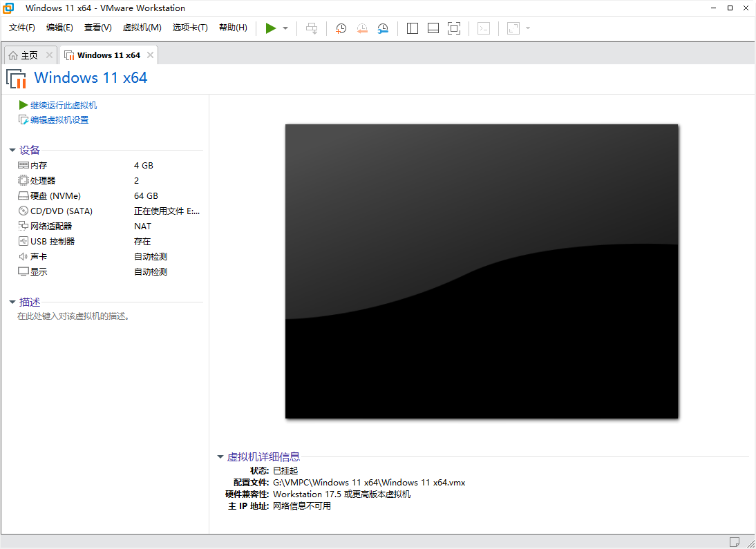Select the 网络适配器 device entry
756x549 pixels.
pos(51,227)
